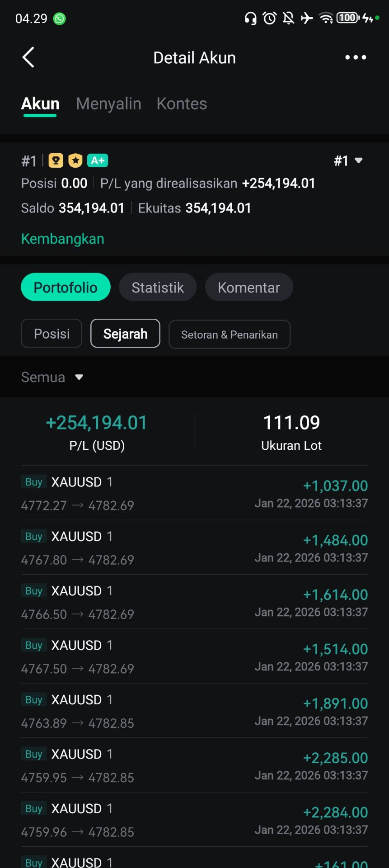Expand account details via Kembangkan
The height and width of the screenshot is (868, 389).
63,239
